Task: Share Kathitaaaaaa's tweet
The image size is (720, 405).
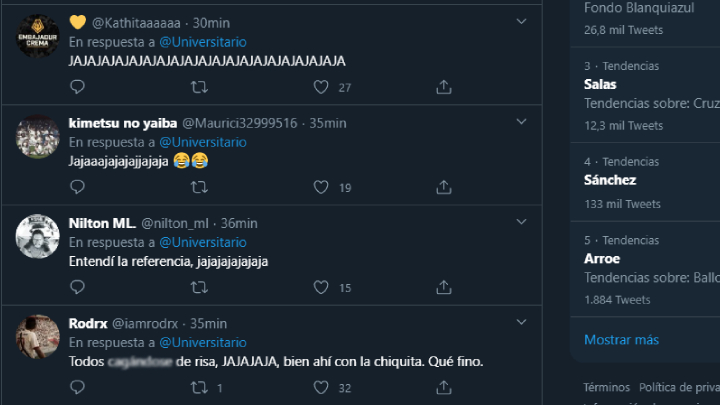Action: click(x=444, y=87)
